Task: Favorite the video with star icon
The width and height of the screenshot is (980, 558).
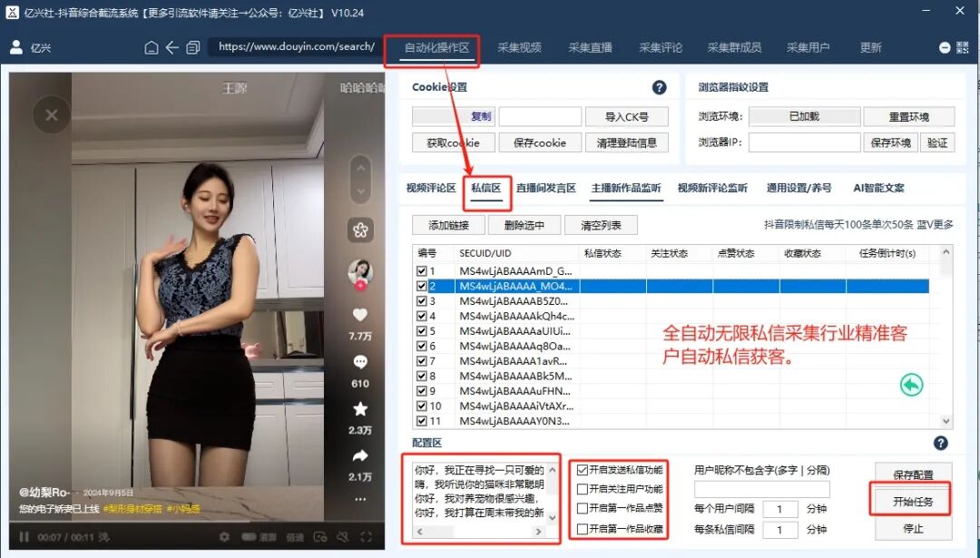Action: 360,409
